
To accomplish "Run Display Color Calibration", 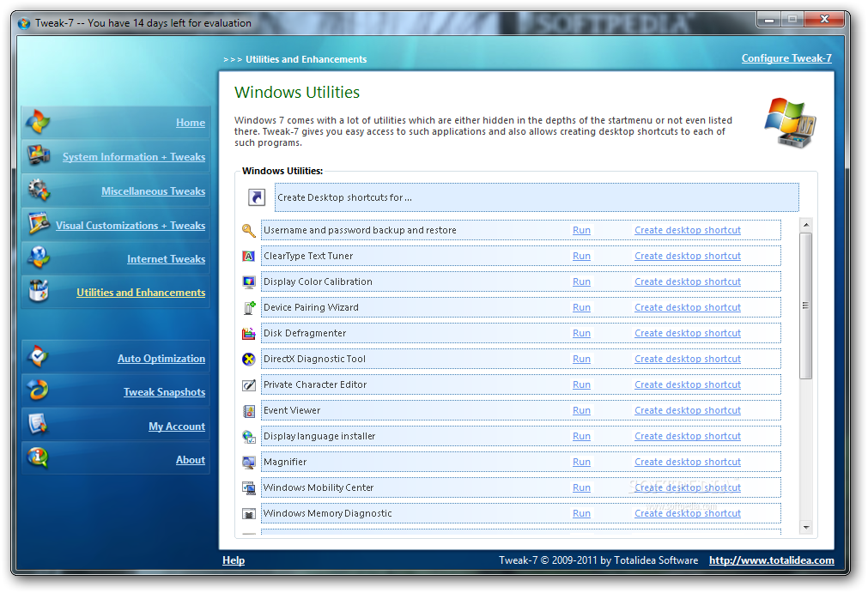I will (x=581, y=281).
